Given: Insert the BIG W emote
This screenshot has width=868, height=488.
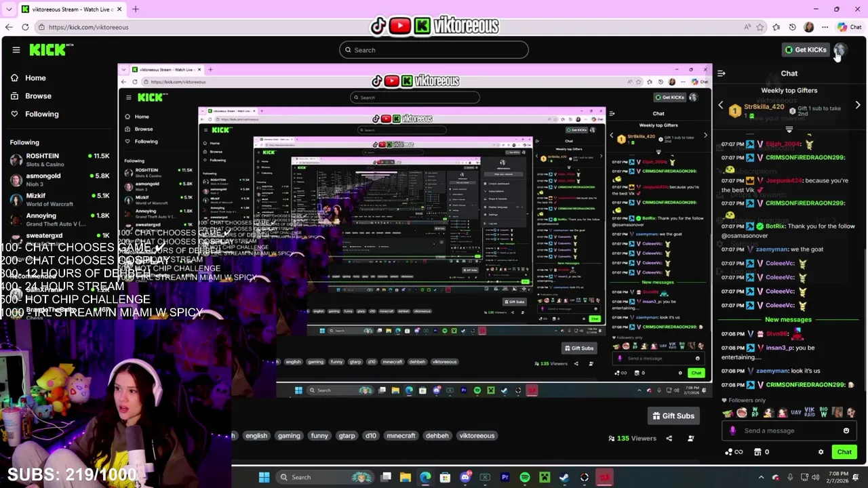Looking at the screenshot, I should pos(824,412).
